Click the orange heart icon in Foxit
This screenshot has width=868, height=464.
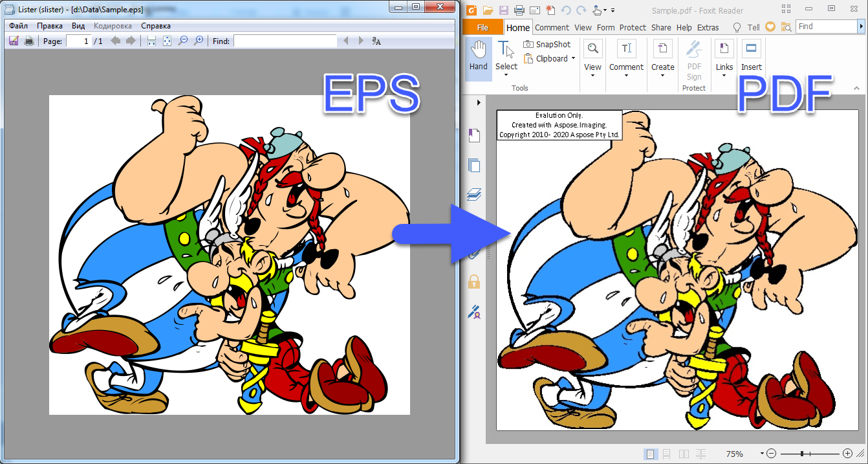(770, 27)
